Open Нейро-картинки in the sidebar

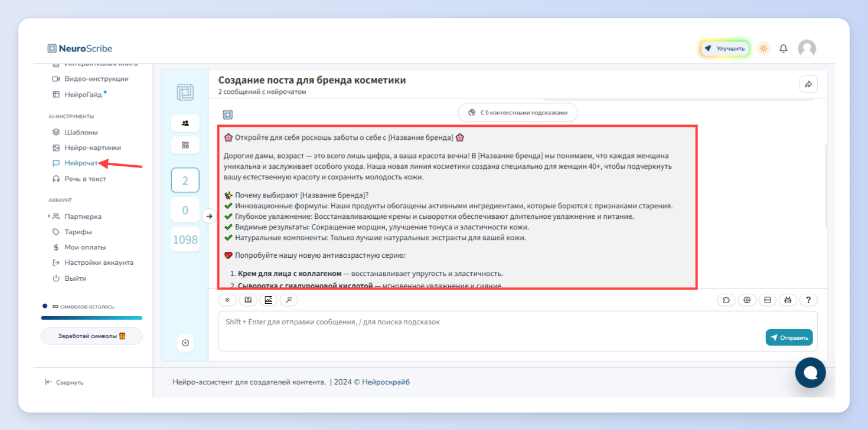87,147
